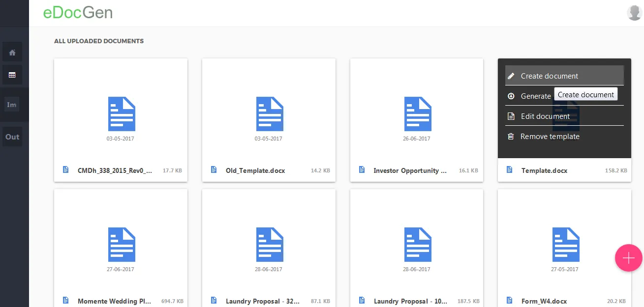This screenshot has width=644, height=307.
Task: Click the user avatar icon at top right
Action: pos(634,12)
